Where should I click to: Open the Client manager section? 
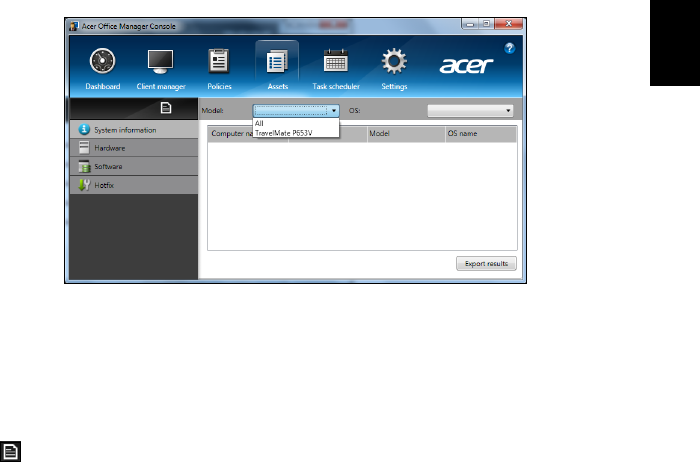click(x=161, y=69)
